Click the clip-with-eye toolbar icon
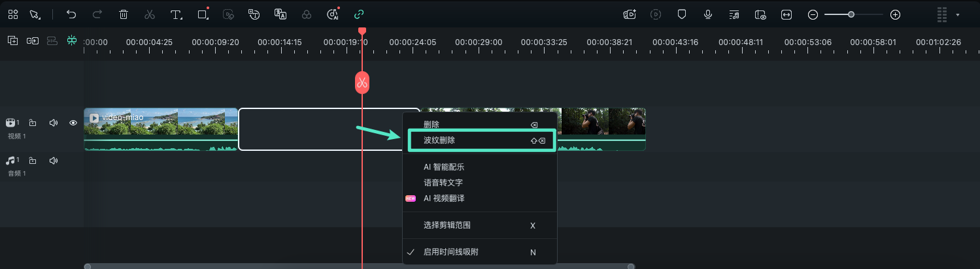The image size is (980, 269). click(760, 14)
